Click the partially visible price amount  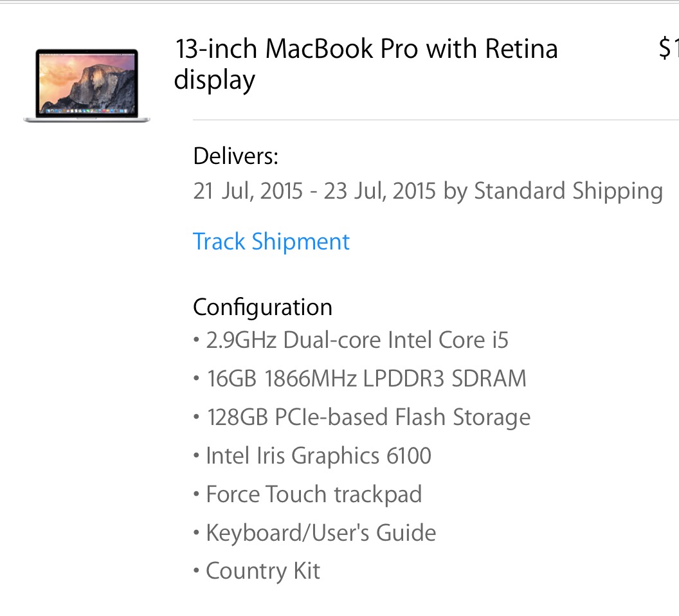pyautogui.click(x=669, y=48)
